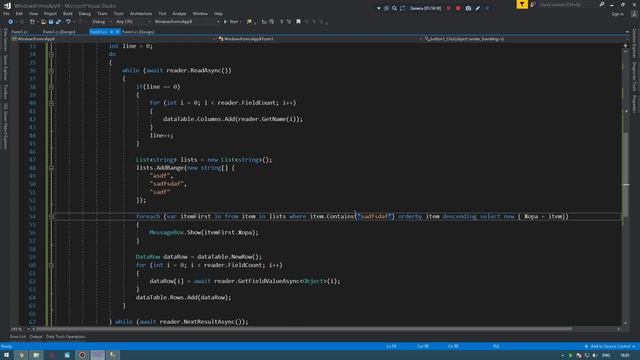The image size is (640, 360).
Task: Collapse the while ReadAsync block at line 36
Action: click(x=51, y=71)
